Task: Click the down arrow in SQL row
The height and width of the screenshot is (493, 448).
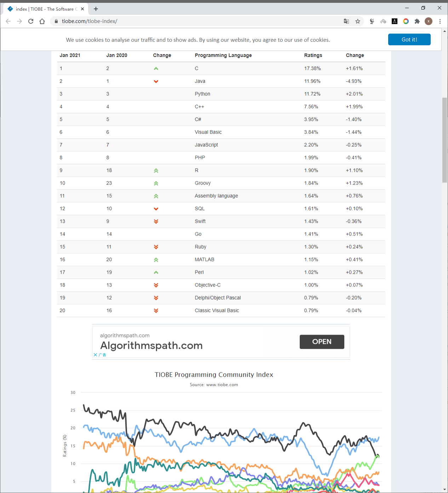Action: click(156, 209)
